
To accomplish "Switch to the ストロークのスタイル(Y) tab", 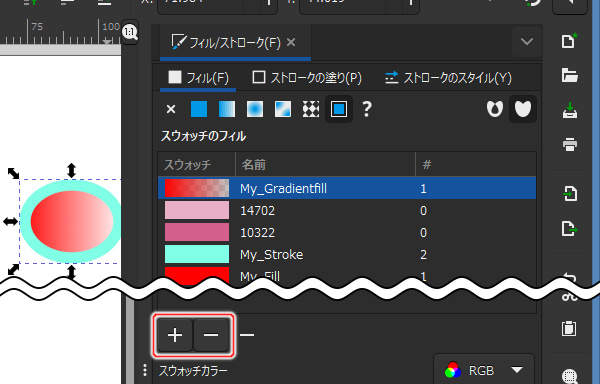I will point(448,78).
